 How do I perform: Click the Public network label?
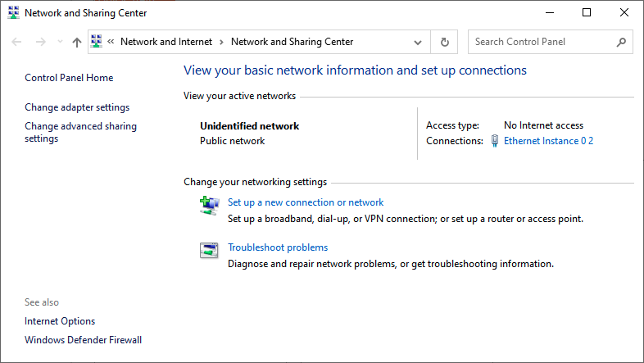point(233,141)
